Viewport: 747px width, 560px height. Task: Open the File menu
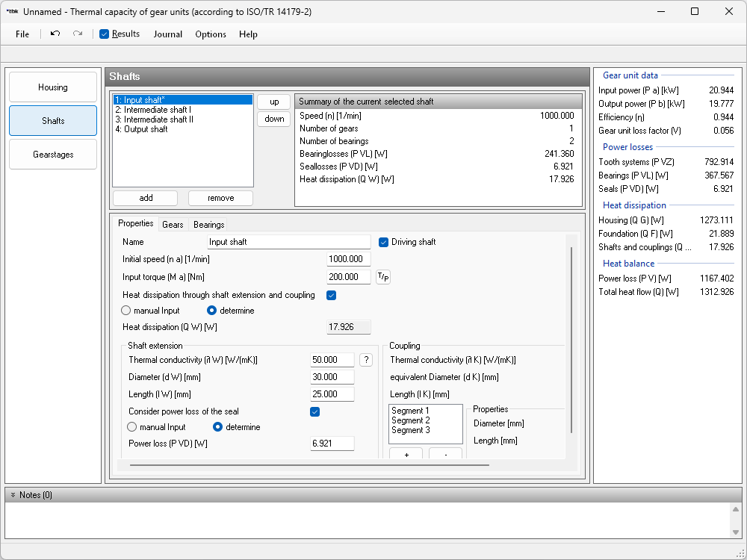click(22, 34)
